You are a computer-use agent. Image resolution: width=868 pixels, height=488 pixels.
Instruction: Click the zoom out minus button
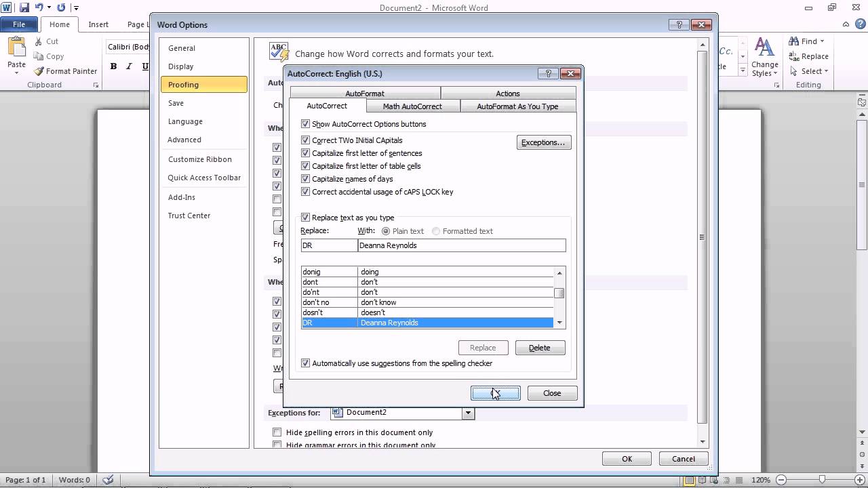point(781,480)
